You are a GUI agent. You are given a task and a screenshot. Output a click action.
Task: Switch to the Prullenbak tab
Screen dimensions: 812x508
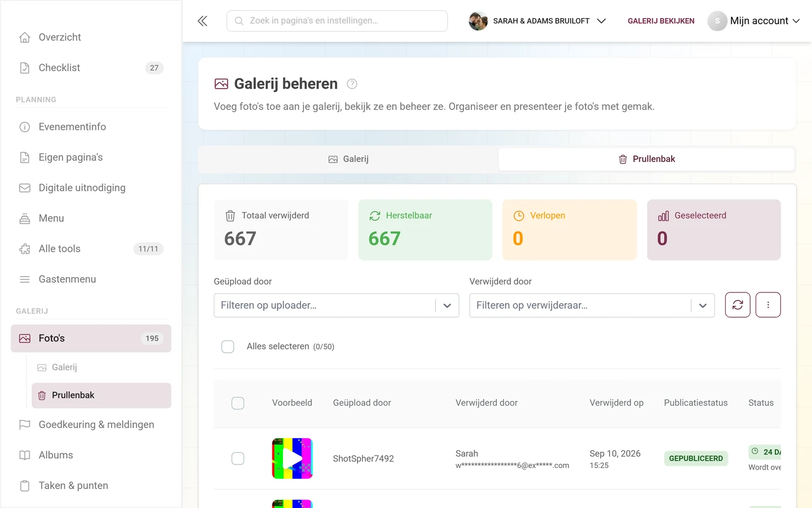tap(647, 159)
